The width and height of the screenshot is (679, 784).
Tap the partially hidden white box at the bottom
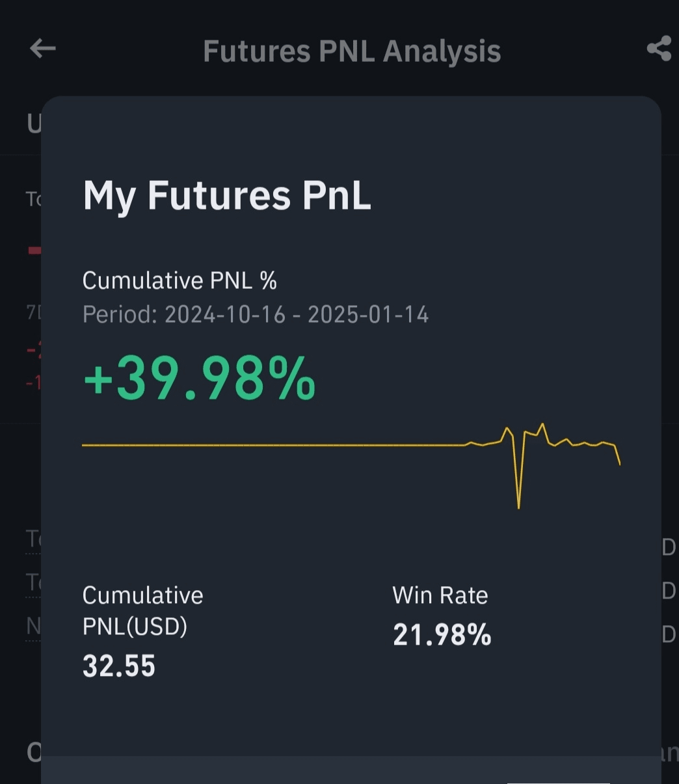coord(558,783)
